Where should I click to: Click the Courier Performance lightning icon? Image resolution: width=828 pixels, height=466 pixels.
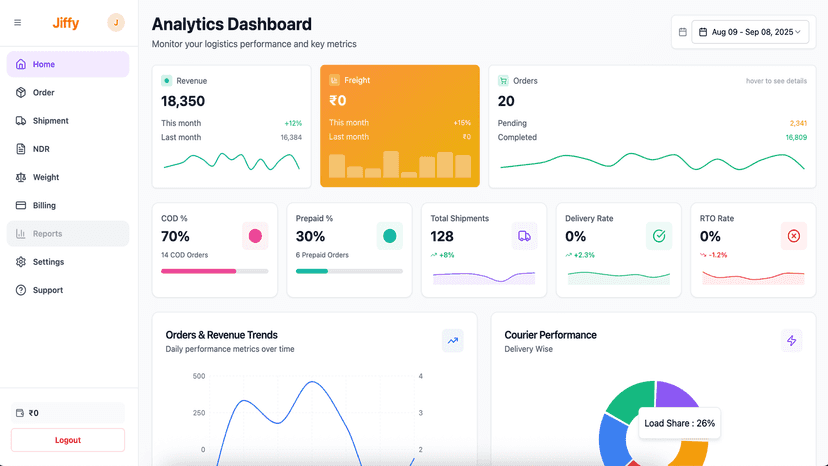792,341
